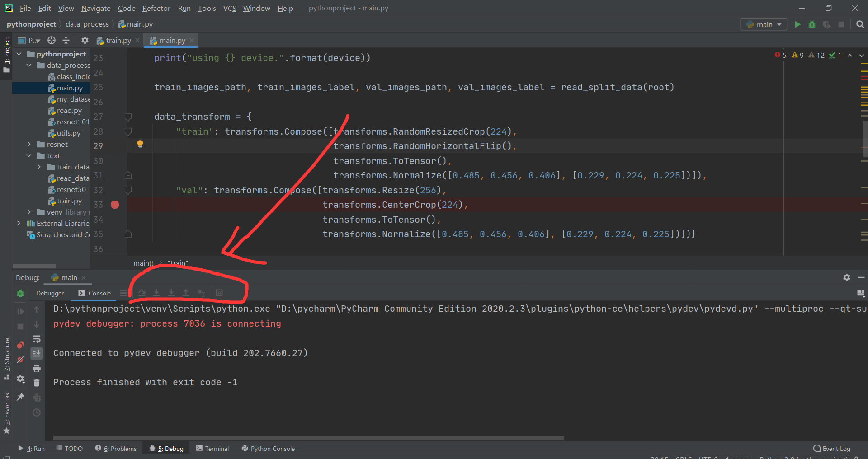Switch to train.py editor tab
The height and width of the screenshot is (459, 868).
pyautogui.click(x=118, y=40)
